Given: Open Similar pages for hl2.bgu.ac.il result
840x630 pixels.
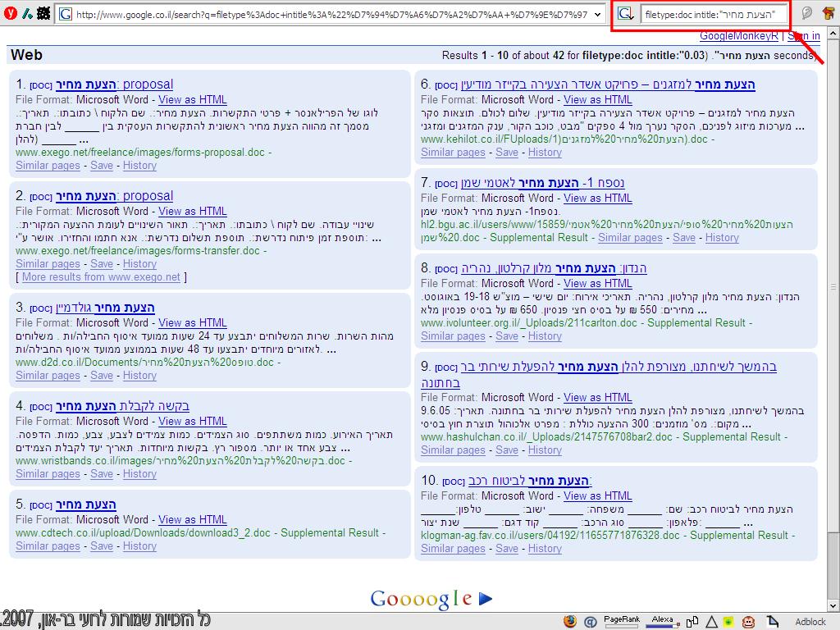Looking at the screenshot, I should point(630,238).
